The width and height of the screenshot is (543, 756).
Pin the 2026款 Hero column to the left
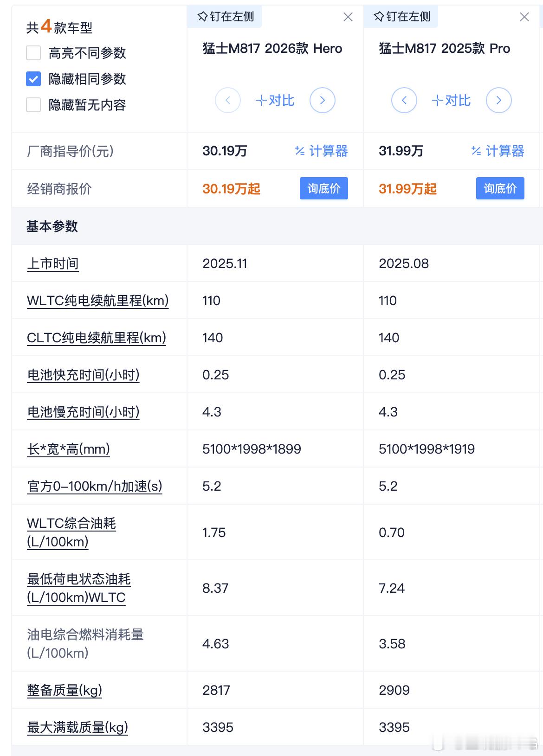point(226,17)
